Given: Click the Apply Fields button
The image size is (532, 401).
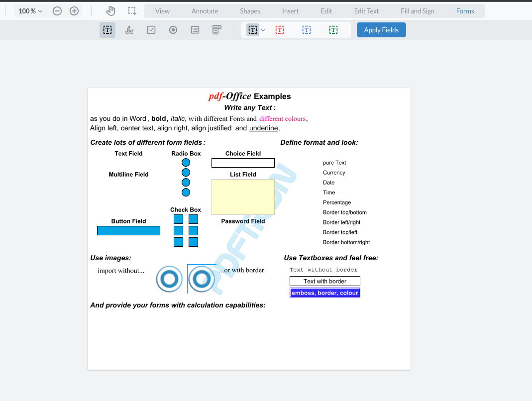Looking at the screenshot, I should (381, 30).
